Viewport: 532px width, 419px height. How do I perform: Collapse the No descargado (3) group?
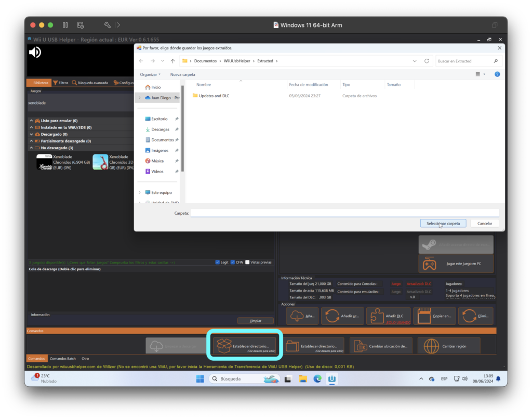tap(31, 148)
